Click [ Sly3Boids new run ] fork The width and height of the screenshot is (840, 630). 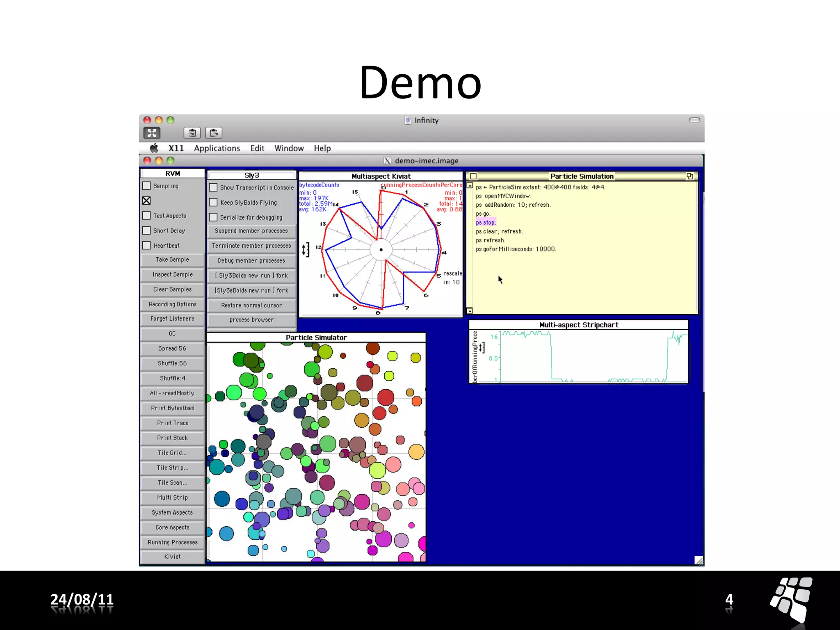coord(251,276)
